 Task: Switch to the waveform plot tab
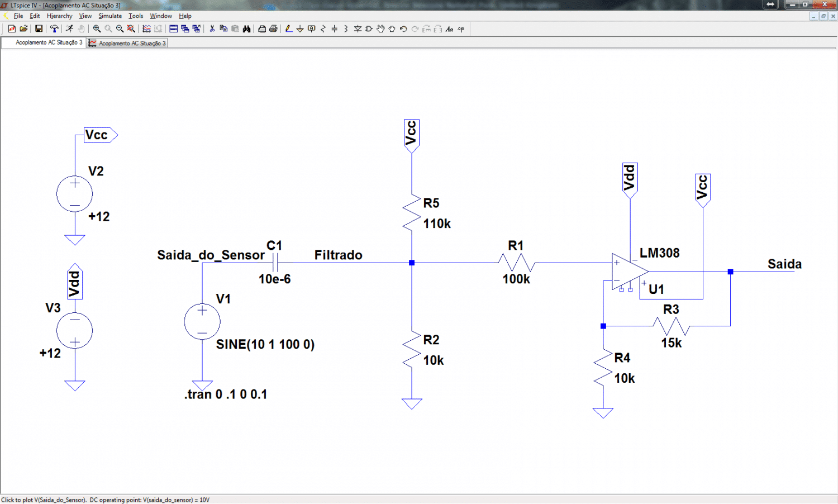coord(128,43)
